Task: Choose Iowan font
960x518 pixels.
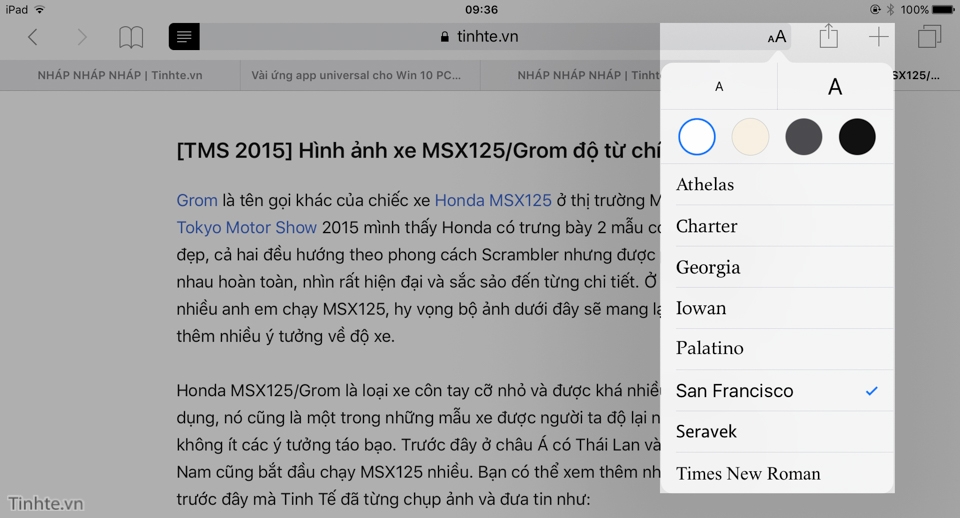Action: (778, 308)
